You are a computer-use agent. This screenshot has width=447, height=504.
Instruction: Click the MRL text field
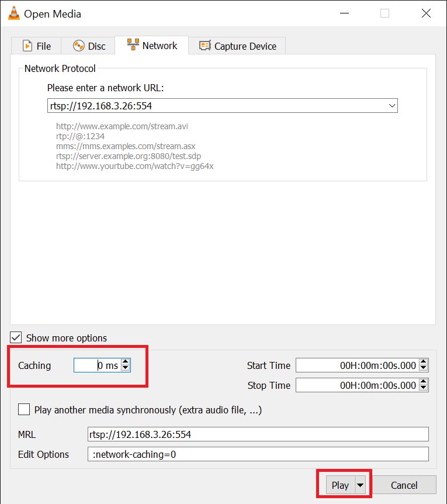coord(257,434)
